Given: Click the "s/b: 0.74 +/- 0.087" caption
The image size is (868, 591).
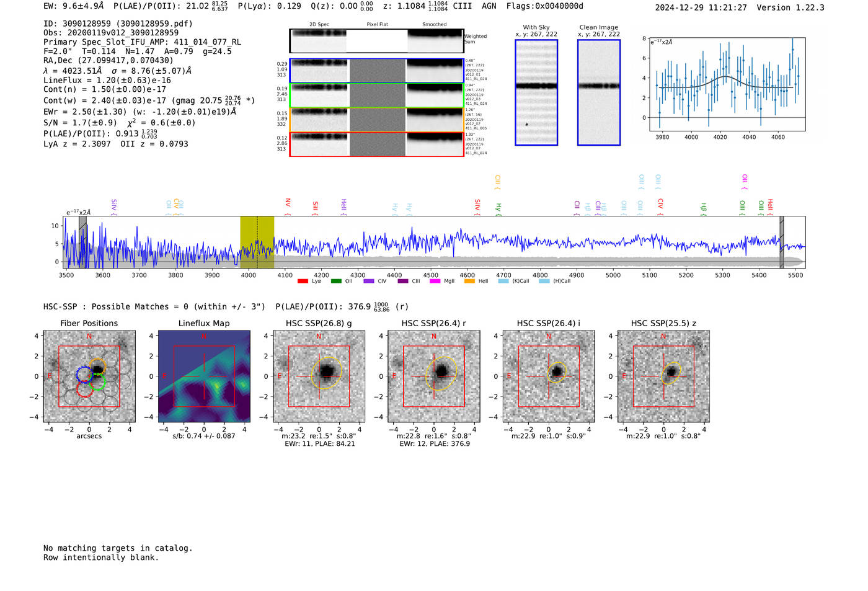Looking at the screenshot, I should (204, 436).
